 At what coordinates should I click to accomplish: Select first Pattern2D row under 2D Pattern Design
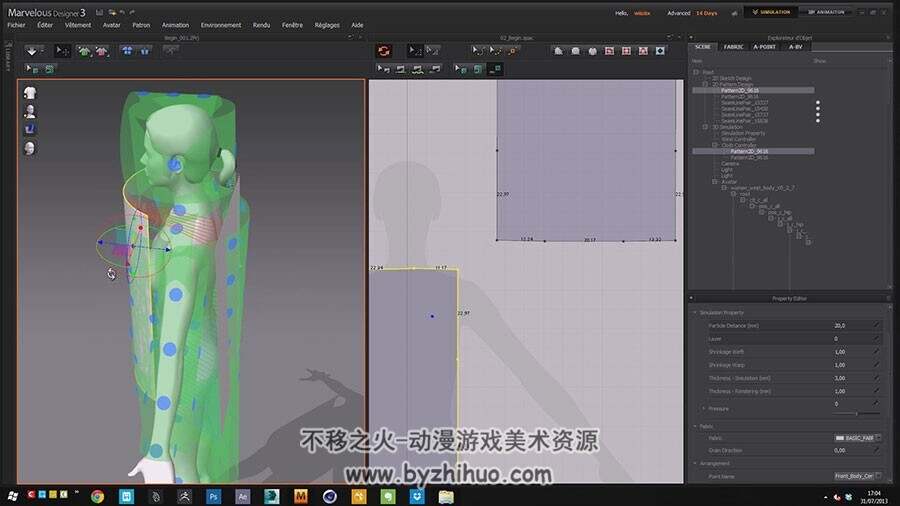tap(753, 91)
